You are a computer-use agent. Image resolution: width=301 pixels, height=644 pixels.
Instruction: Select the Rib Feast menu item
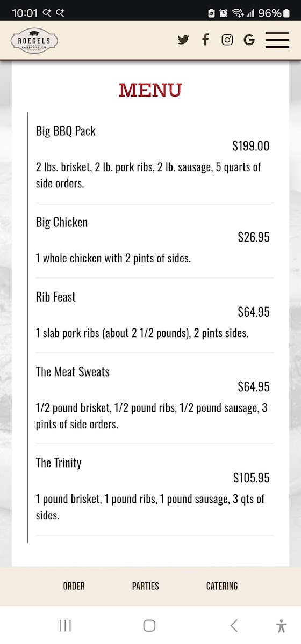[56, 297]
